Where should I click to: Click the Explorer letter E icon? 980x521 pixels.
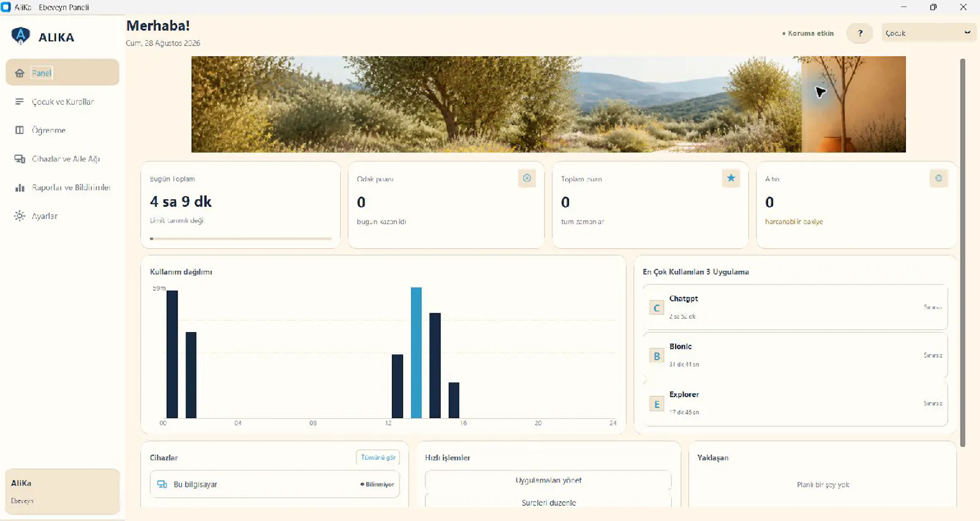pos(657,404)
